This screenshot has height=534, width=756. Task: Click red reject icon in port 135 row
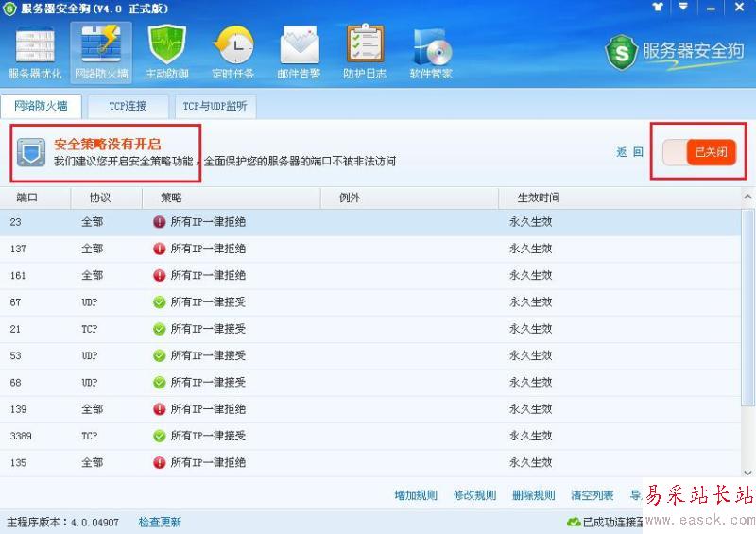pos(159,463)
